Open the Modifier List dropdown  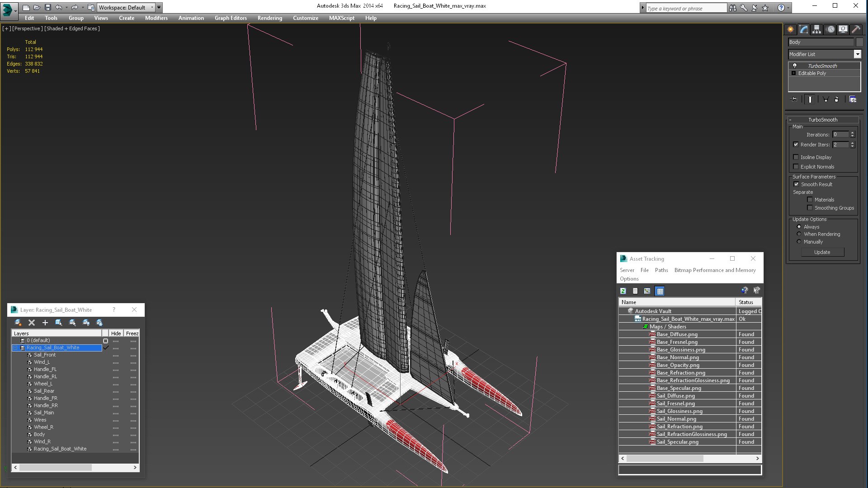tap(857, 54)
